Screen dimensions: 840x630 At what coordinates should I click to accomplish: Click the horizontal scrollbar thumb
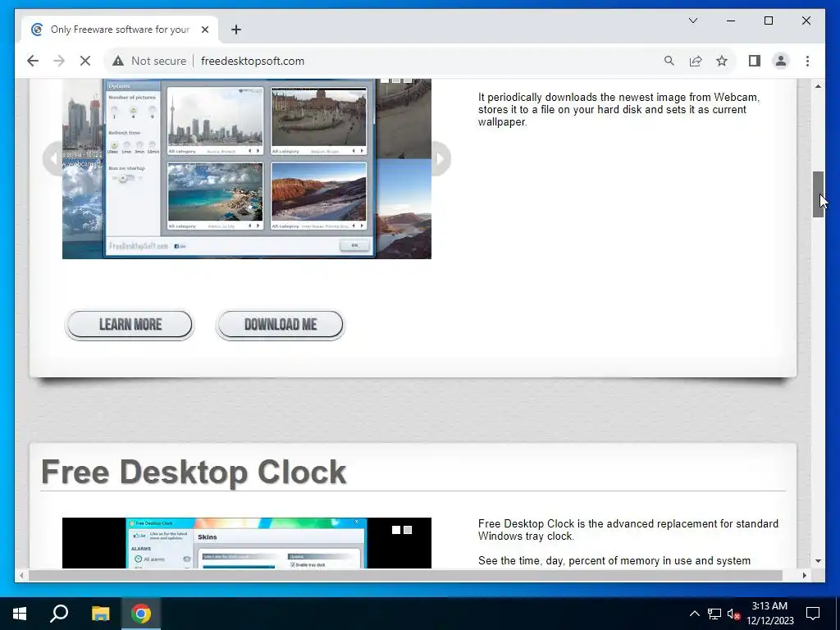[405, 575]
